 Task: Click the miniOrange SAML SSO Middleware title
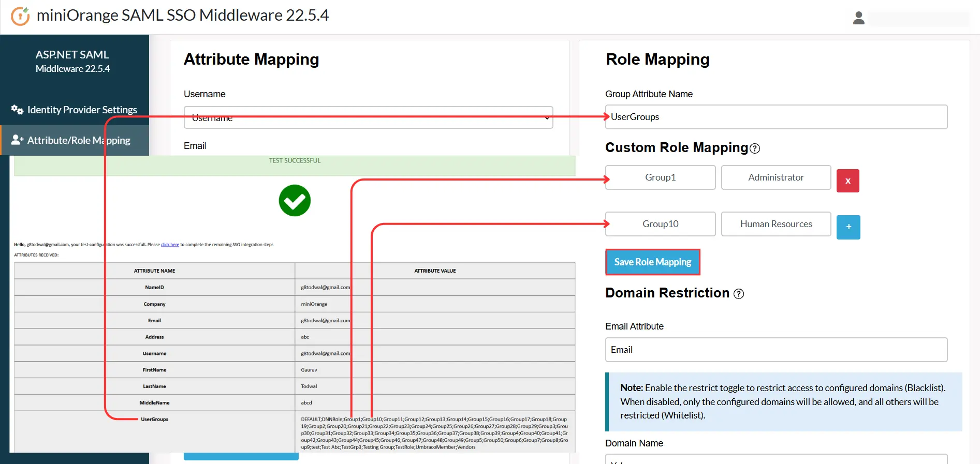pos(183,16)
